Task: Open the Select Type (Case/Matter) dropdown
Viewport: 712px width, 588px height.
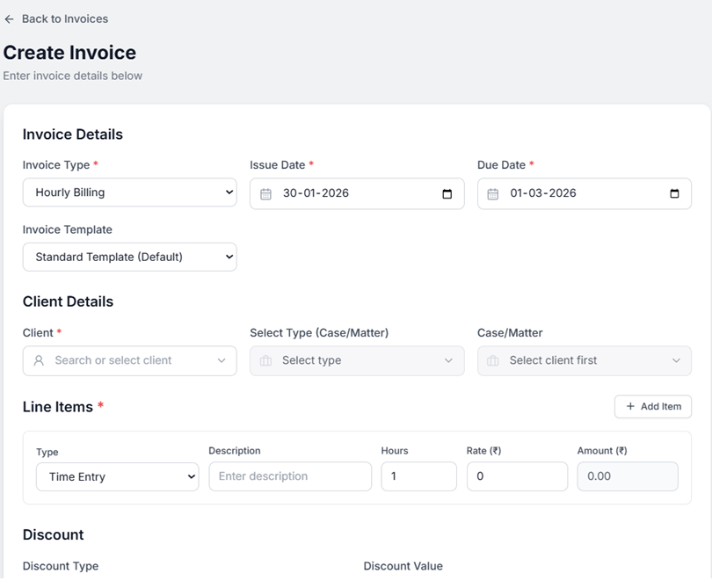Action: coord(356,360)
